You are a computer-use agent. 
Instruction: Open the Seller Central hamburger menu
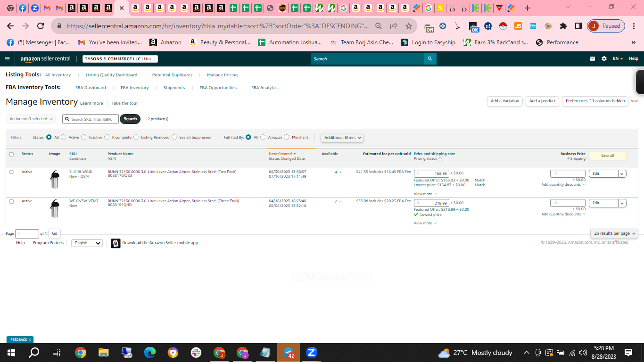(7, 59)
